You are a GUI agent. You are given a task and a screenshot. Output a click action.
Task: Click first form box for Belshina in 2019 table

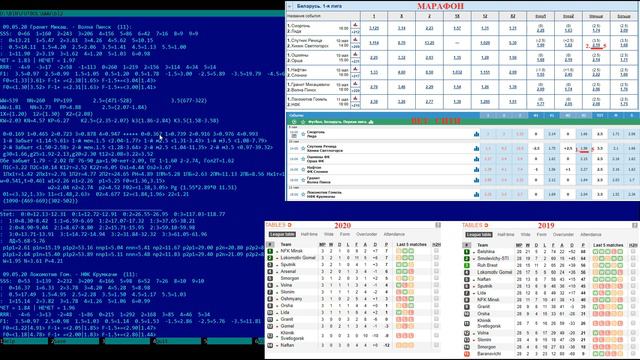point(596,252)
